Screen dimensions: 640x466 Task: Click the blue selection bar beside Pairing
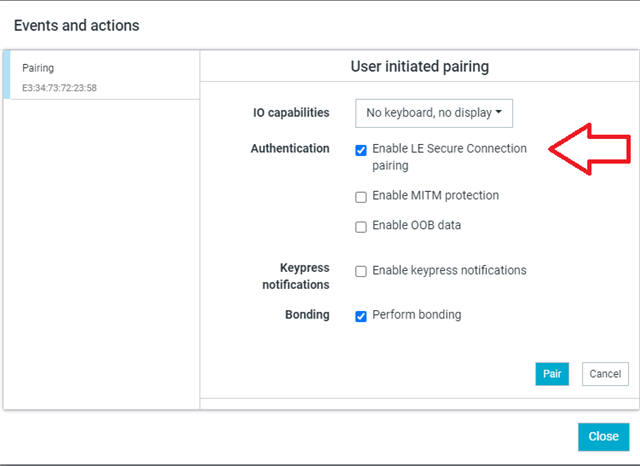[7, 75]
